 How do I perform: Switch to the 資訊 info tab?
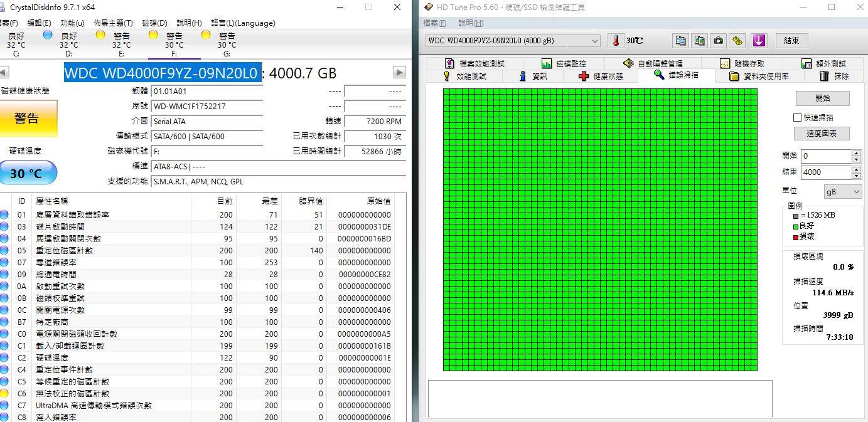click(x=533, y=76)
